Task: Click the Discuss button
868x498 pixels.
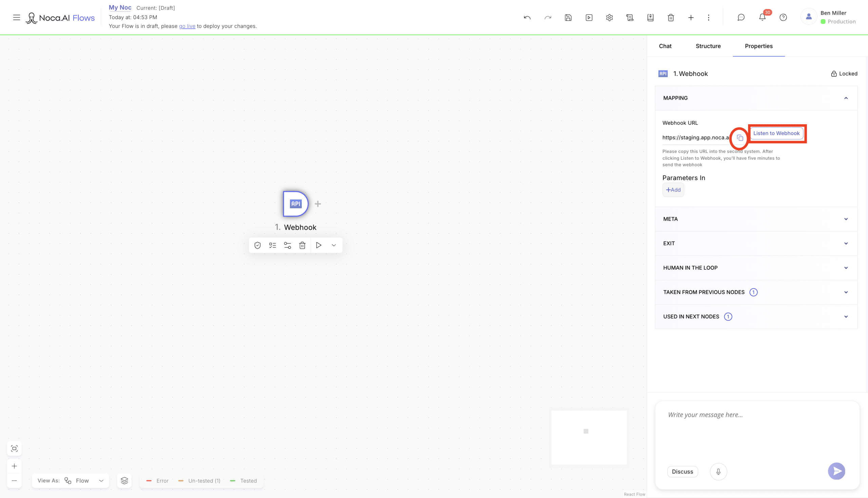Action: (x=683, y=472)
